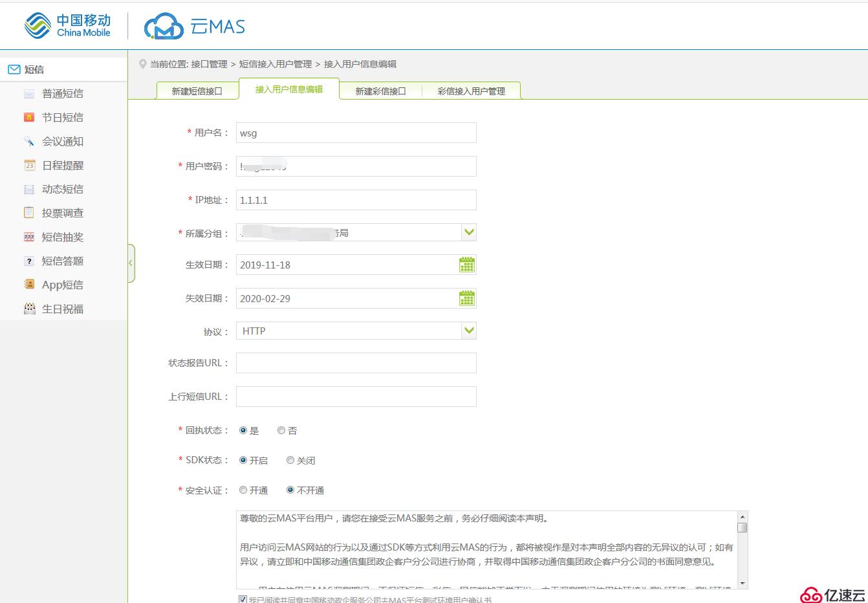Click the 上行短信URL input field
Screen dimensions: 868x603
(x=356, y=397)
